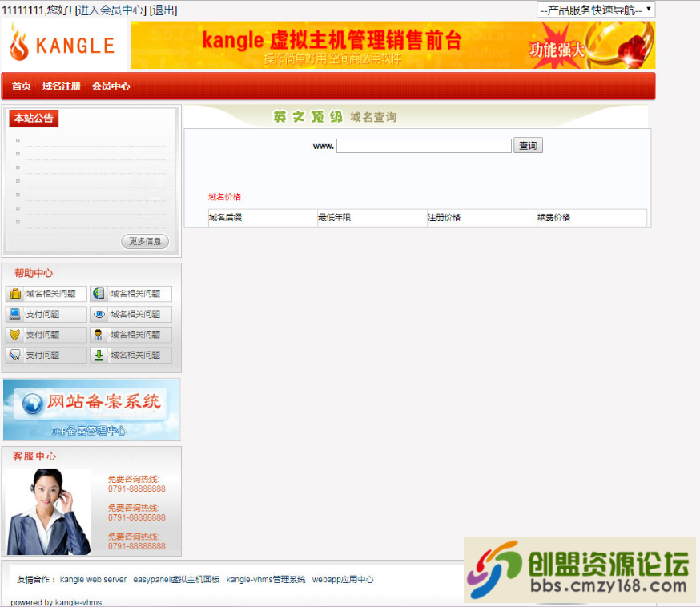Click the 网站备案系统 banner image
This screenshot has width=700, height=607.
point(91,410)
